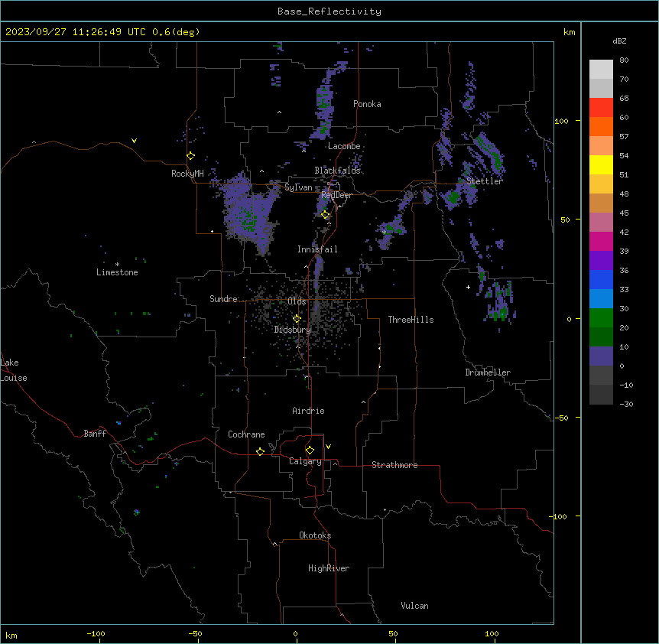The image size is (659, 644).
Task: Click the Limestone label
Action: point(117,272)
